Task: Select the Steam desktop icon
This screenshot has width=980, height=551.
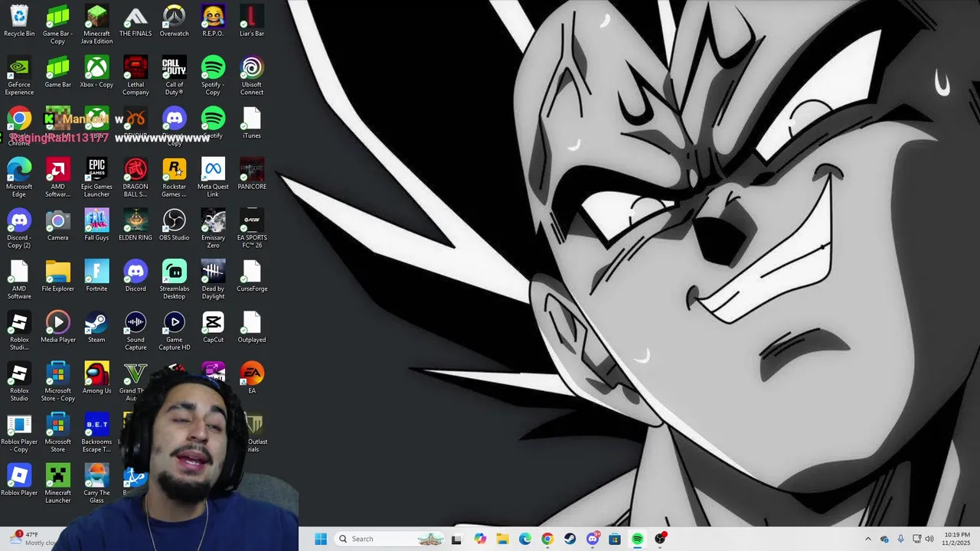Action: point(96,328)
